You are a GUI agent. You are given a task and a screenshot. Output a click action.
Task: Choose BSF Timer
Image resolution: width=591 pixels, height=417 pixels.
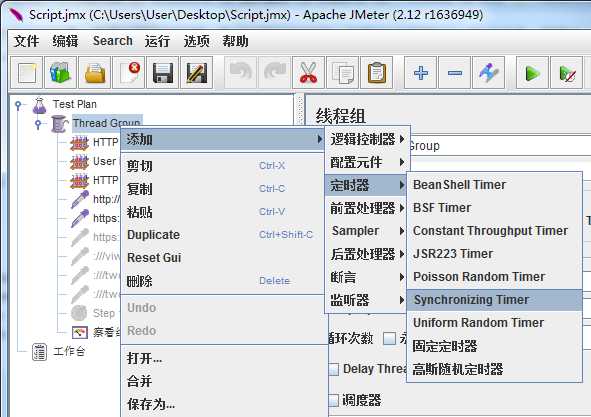pos(495,208)
